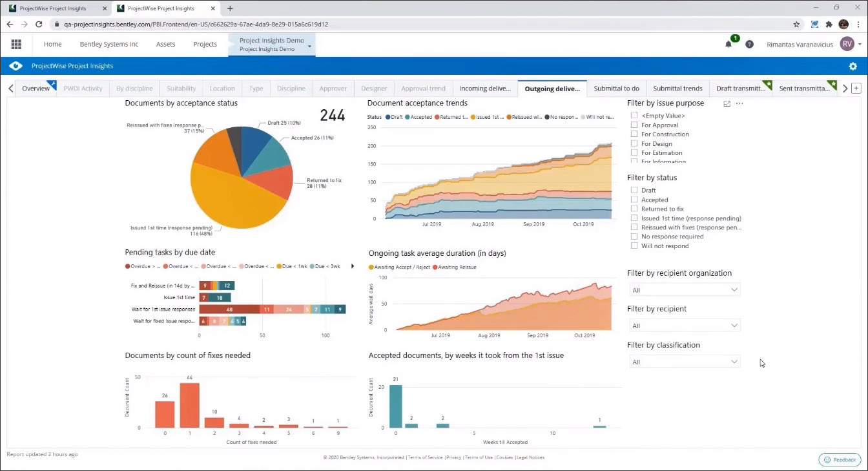Switch to the Overview tab
The image size is (868, 471).
tap(36, 89)
